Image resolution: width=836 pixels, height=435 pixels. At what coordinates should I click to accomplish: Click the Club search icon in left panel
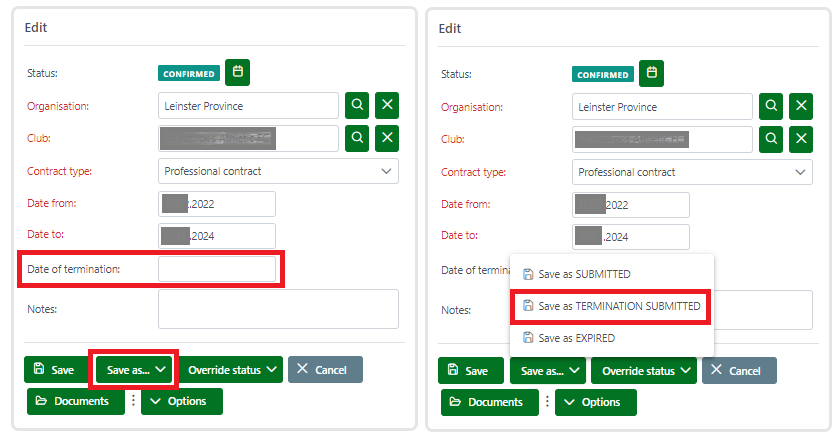358,138
